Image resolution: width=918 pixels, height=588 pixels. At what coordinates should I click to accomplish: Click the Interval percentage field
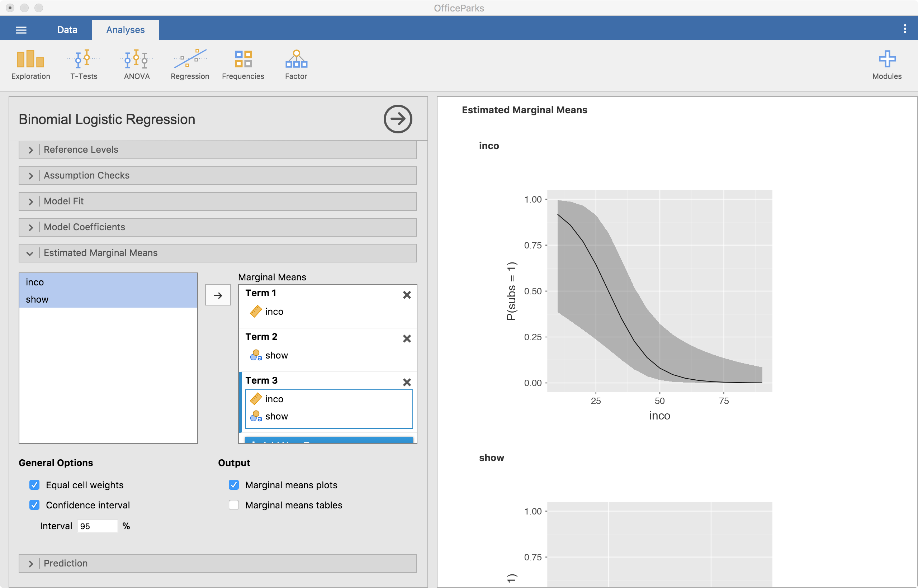point(97,526)
